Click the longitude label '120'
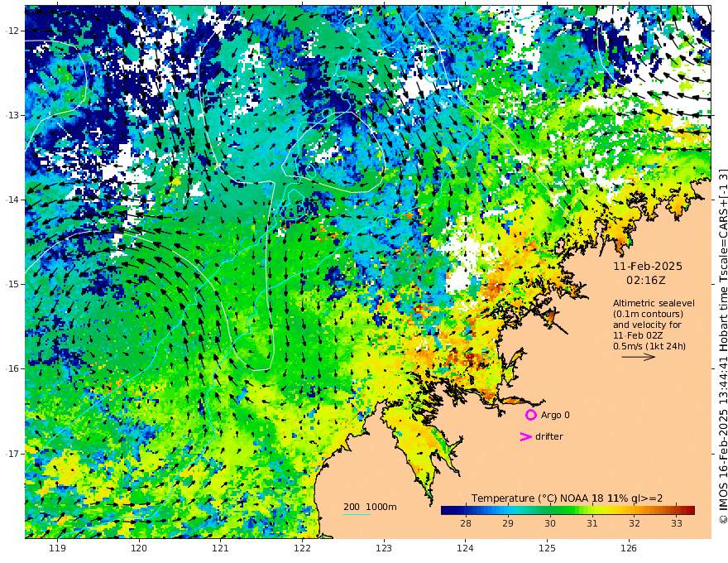This screenshot has height=563, width=728. pos(139,549)
